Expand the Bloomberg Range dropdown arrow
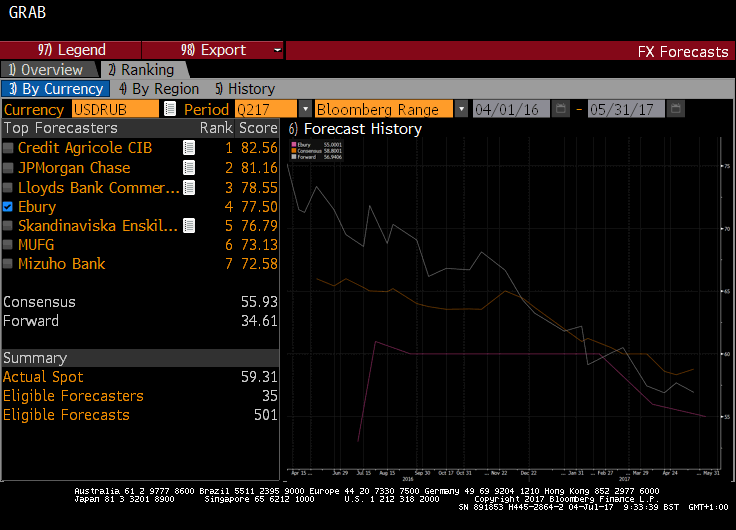The height and width of the screenshot is (530, 736). tap(461, 109)
